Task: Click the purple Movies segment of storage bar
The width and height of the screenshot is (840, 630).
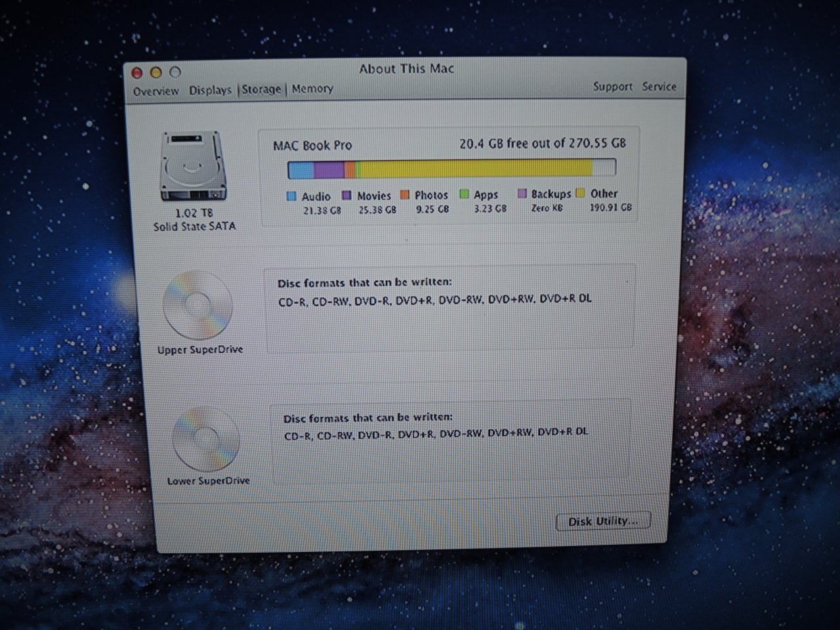Action: [x=329, y=169]
